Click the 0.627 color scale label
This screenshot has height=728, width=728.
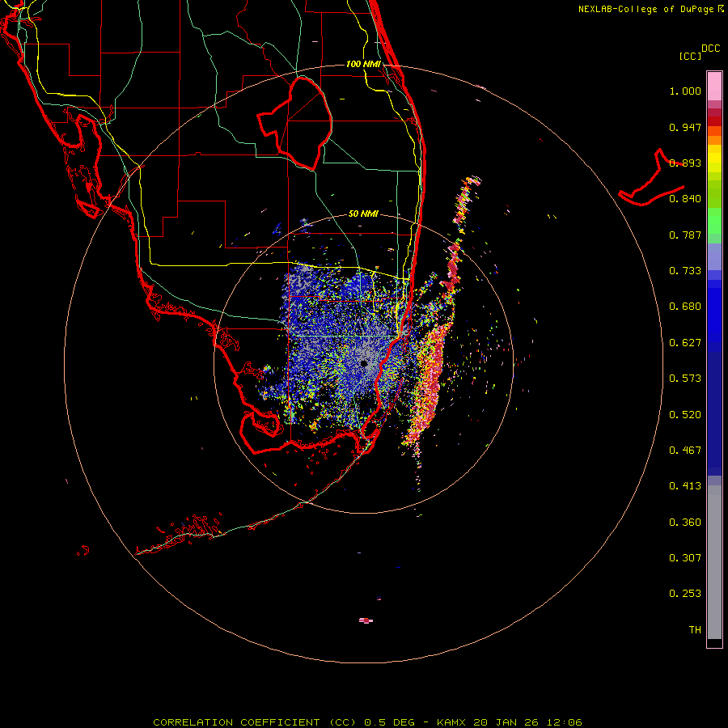[x=685, y=343]
